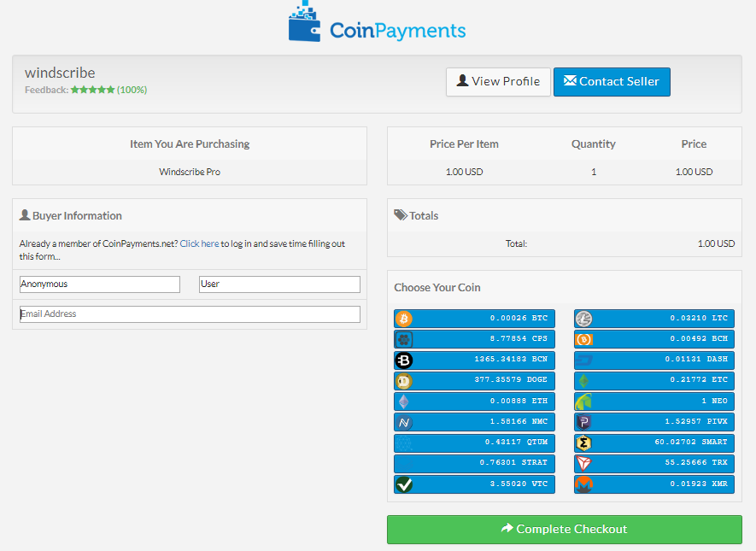Pay with 0.00888 ETH option
Screen dimensions: 756x551
coord(474,402)
